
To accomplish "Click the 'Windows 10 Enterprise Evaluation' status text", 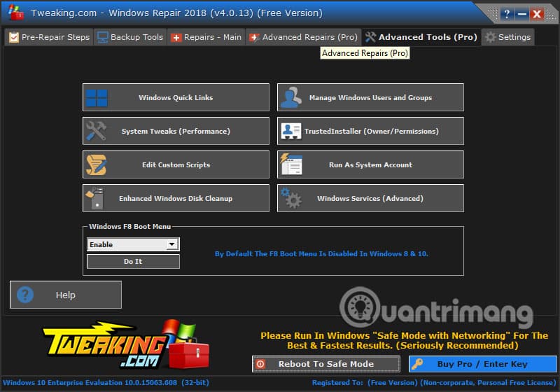I will tap(106, 382).
